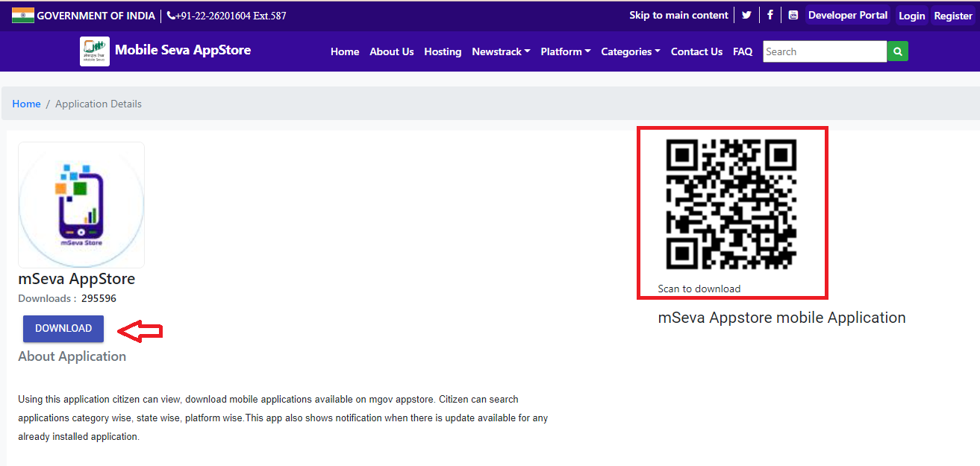Focus the Search input field
Viewport: 980px width, 466px height.
[825, 51]
